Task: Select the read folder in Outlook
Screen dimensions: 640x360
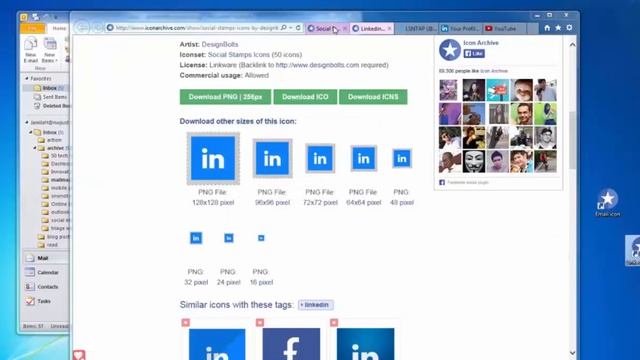Action: [x=48, y=245]
